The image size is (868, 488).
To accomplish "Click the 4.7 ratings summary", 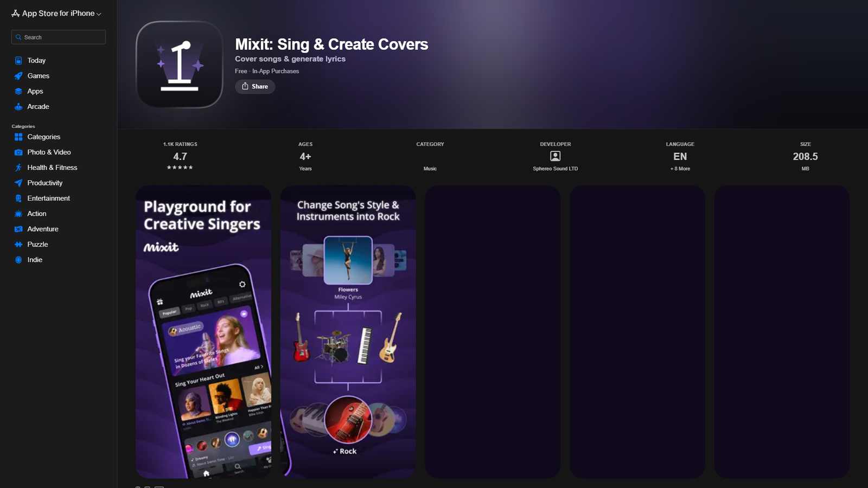I will tap(180, 157).
